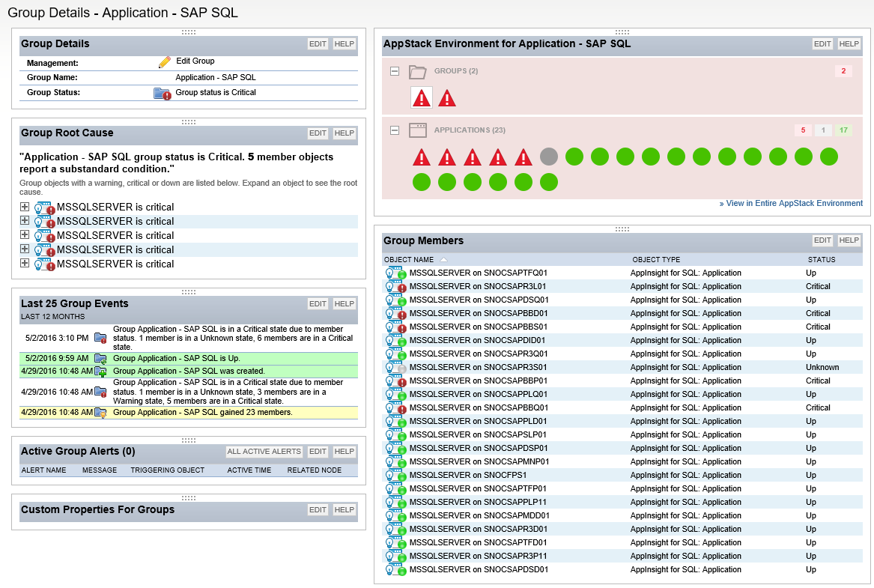Click the Applications window icon in AppStack
The image size is (874, 588).
[x=417, y=130]
